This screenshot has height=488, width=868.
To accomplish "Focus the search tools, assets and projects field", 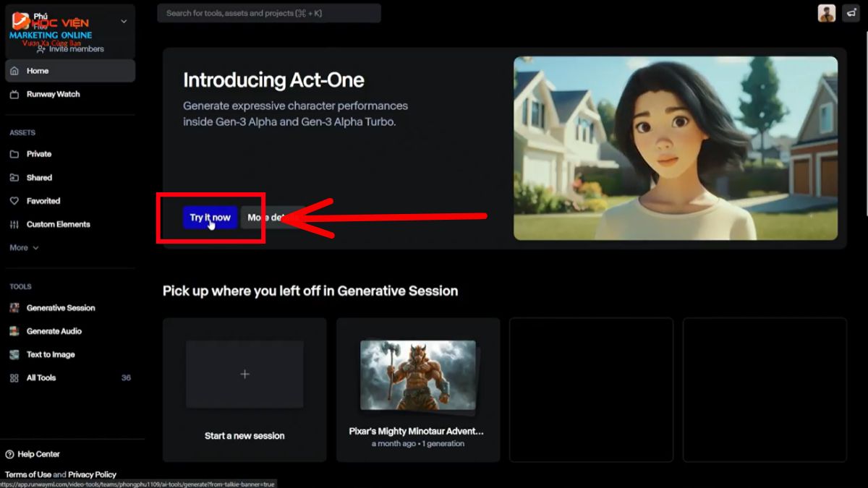I will click(x=269, y=13).
